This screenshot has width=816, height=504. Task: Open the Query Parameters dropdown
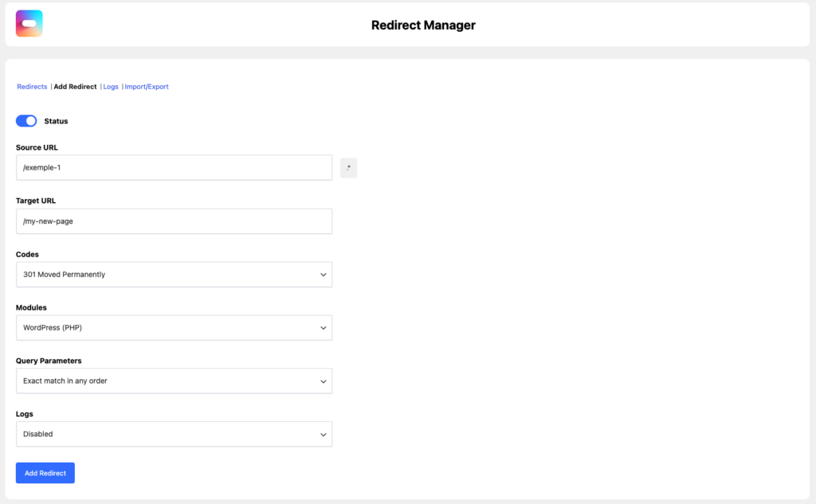(174, 381)
